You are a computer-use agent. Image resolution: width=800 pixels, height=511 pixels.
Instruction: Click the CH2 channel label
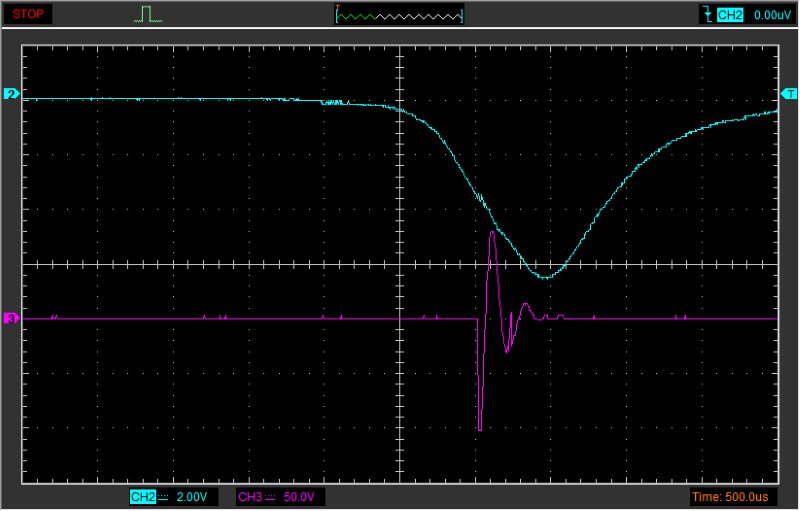click(x=143, y=497)
